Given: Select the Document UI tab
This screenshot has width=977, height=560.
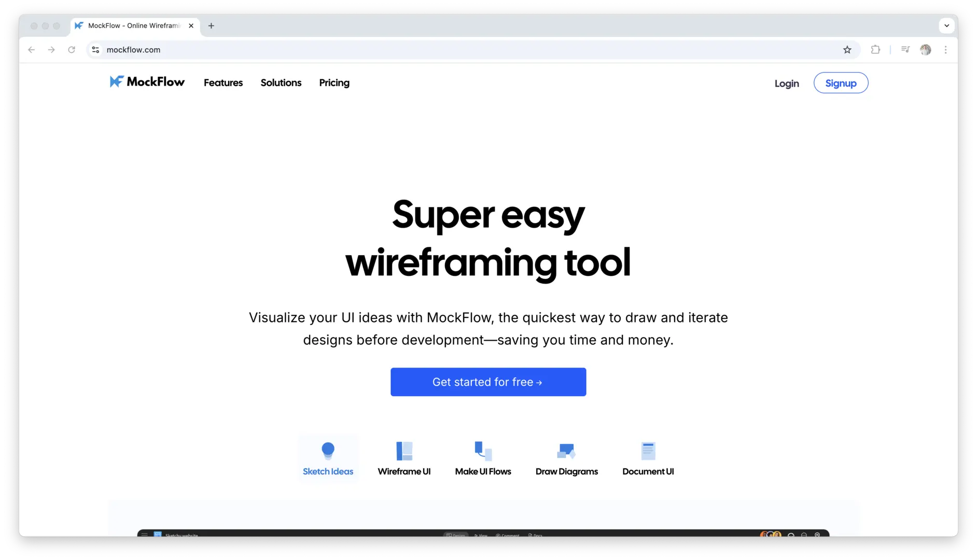Looking at the screenshot, I should click(x=648, y=458).
